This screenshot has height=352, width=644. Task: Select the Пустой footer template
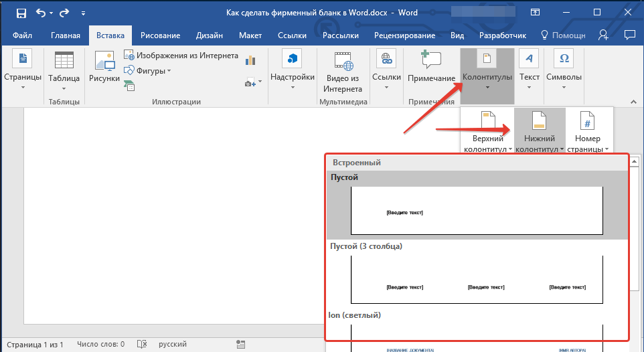coord(477,205)
